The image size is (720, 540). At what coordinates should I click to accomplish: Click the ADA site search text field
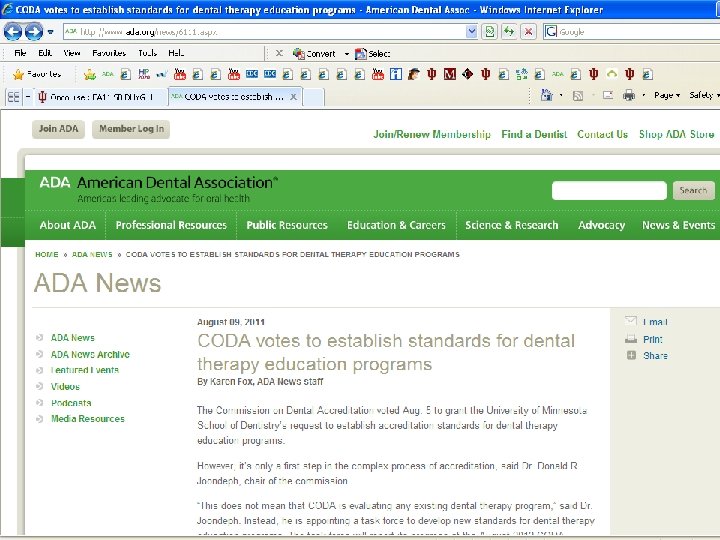click(x=609, y=191)
